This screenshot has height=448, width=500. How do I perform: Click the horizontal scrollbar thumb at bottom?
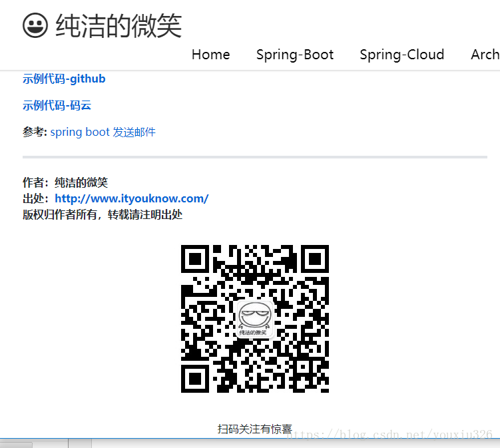(x=16, y=445)
